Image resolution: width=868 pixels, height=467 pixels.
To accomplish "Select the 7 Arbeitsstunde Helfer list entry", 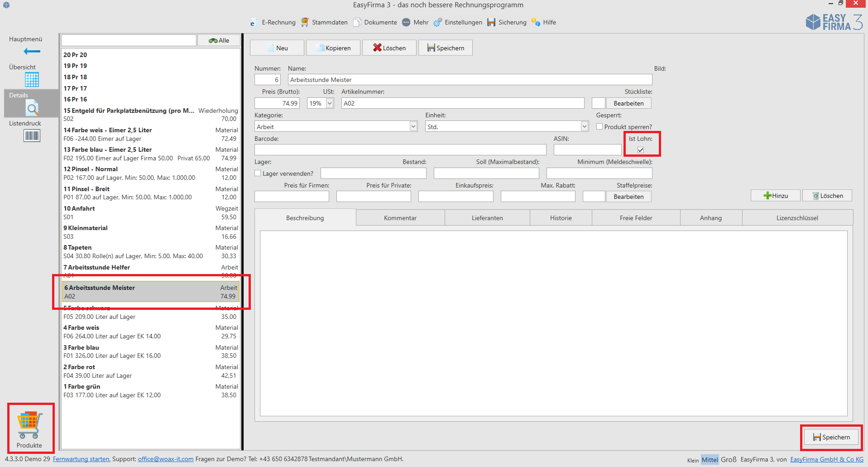I will click(x=151, y=271).
